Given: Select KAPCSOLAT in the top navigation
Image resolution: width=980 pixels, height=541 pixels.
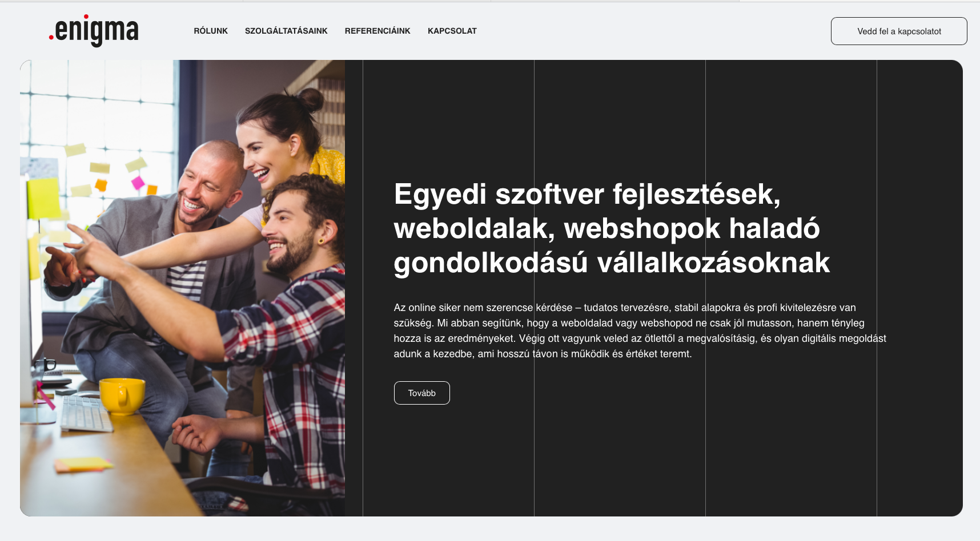Looking at the screenshot, I should [452, 31].
